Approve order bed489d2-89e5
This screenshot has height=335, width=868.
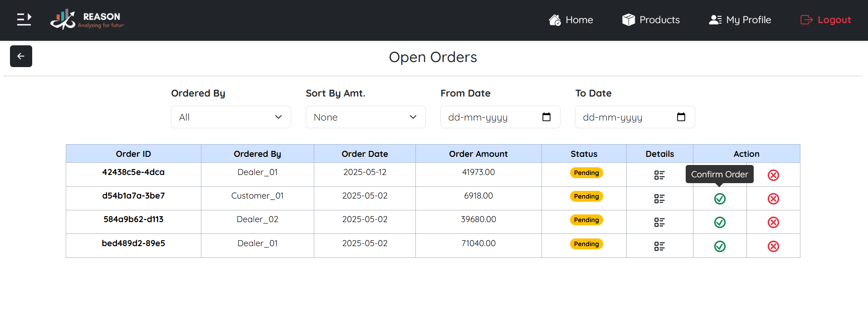point(720,246)
